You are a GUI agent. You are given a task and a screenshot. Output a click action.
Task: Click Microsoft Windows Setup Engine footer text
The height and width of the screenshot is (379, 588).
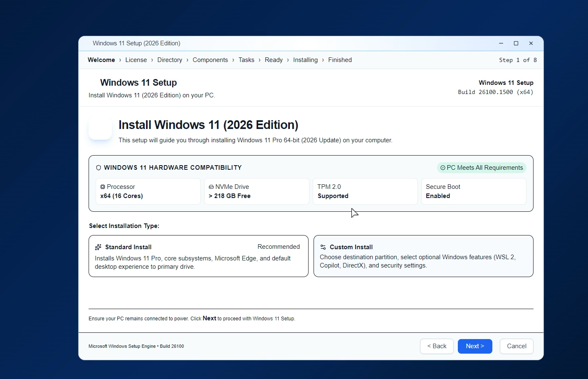coord(136,346)
